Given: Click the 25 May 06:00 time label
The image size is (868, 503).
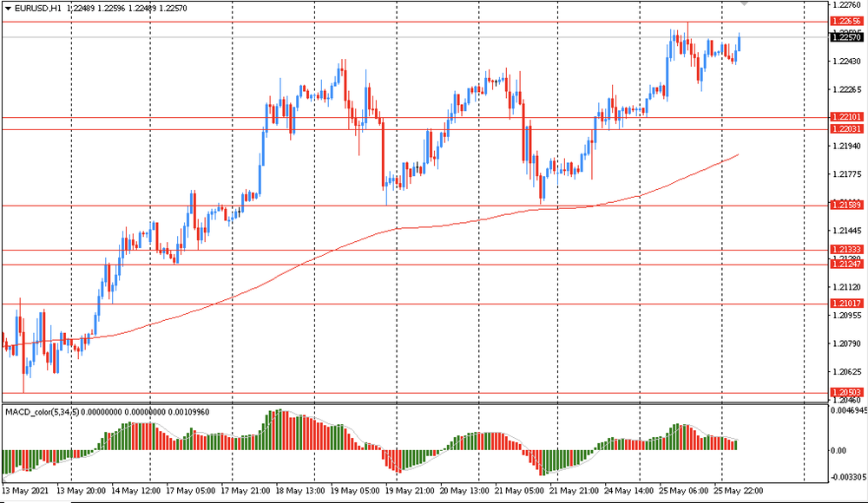Looking at the screenshot, I should point(683,491).
